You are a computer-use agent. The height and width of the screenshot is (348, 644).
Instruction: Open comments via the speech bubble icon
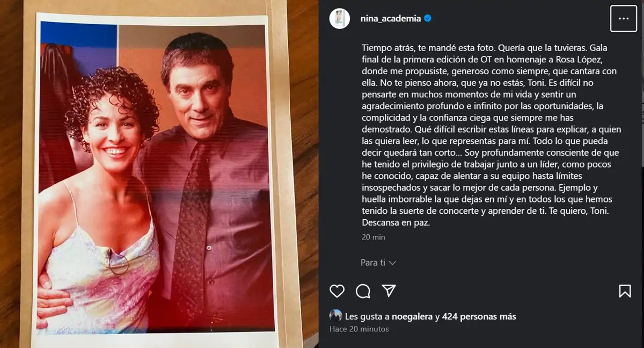[x=363, y=291]
